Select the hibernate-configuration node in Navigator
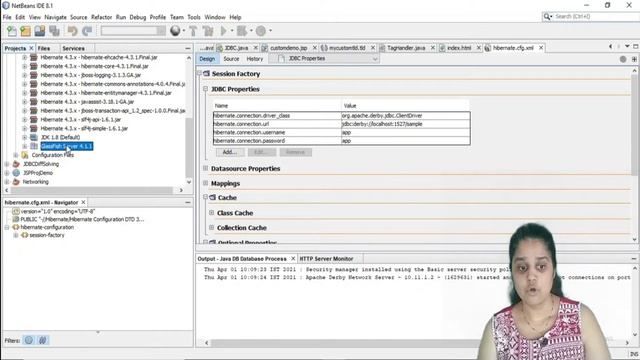Image resolution: width=640 pixels, height=360 pixels. coord(47,227)
